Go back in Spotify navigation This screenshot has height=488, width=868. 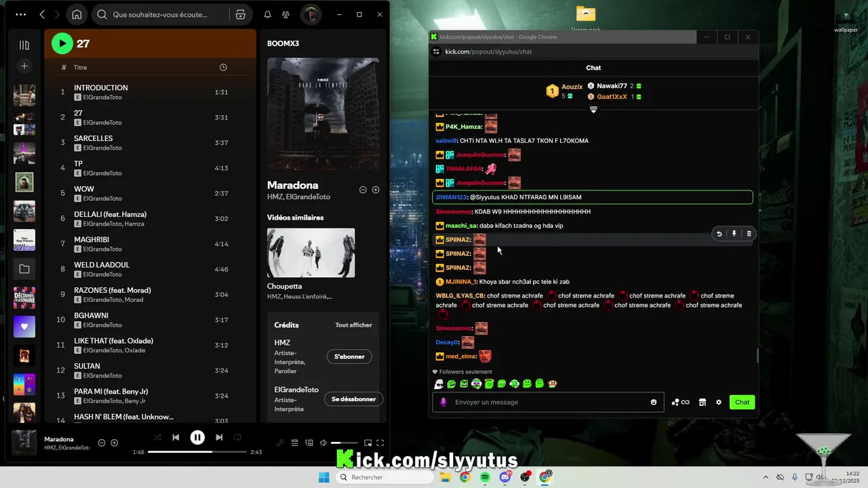(42, 14)
